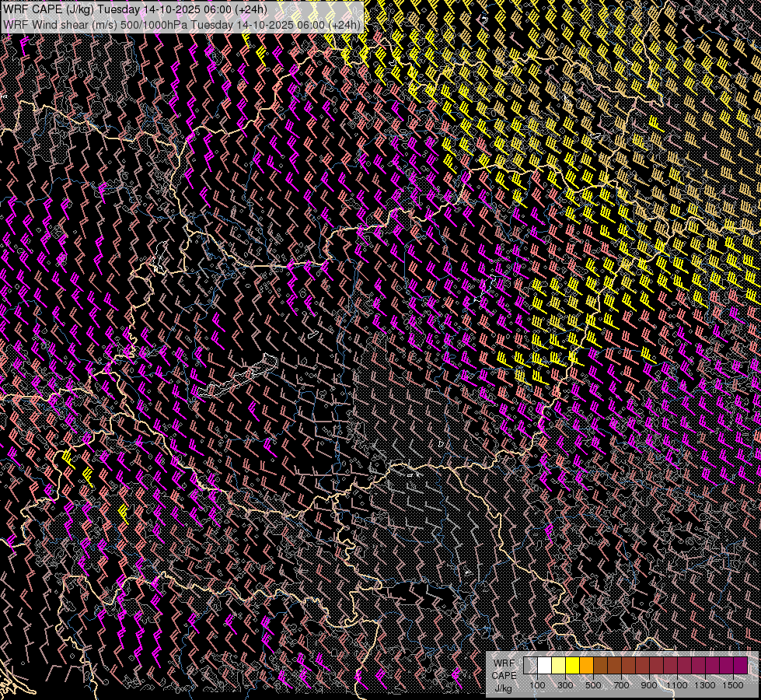Screen dimensions: 761x700
Task: Click the 1100 legend value
Action: [676, 685]
